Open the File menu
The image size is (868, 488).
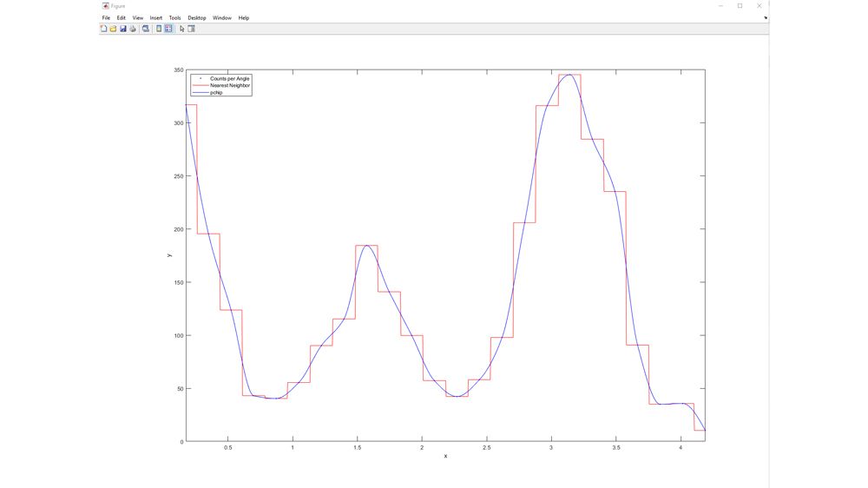pyautogui.click(x=106, y=17)
